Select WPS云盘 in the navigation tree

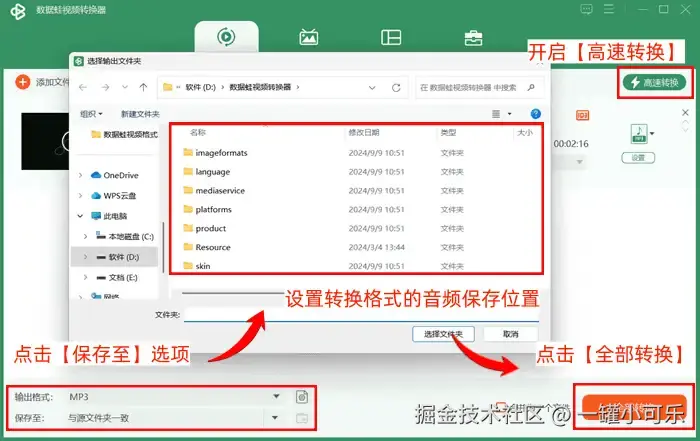(114, 196)
